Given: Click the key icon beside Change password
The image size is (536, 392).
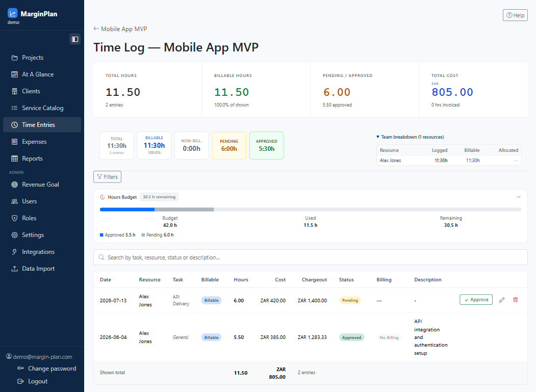Looking at the screenshot, I should point(20,369).
